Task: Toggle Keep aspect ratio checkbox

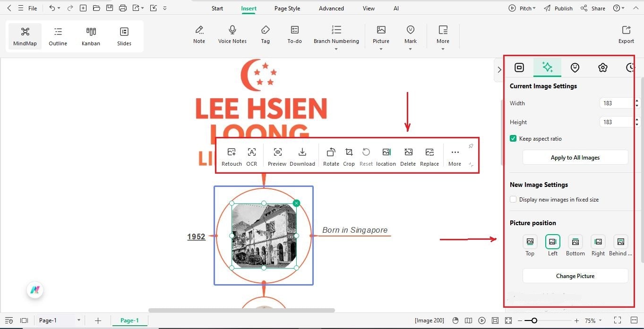Action: (x=513, y=138)
